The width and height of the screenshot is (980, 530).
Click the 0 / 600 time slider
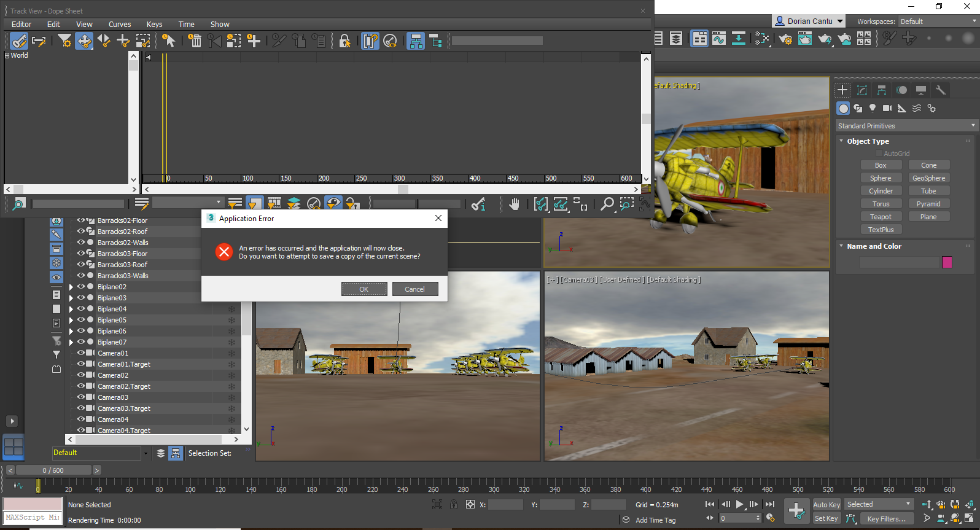click(x=53, y=470)
